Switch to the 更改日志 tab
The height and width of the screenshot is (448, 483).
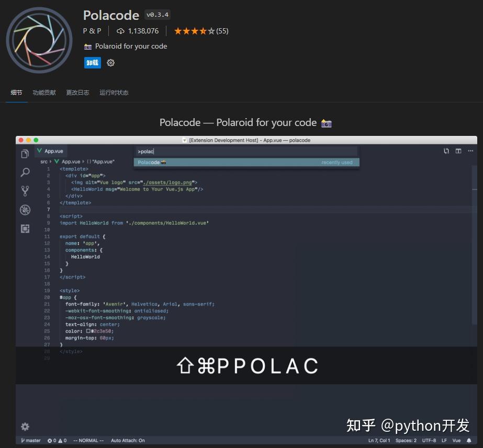coord(77,93)
